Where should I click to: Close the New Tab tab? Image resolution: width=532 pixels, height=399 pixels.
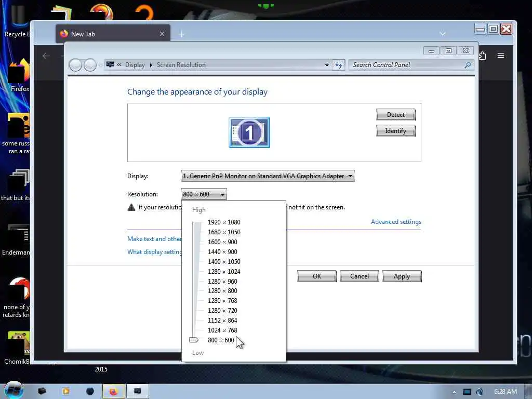coord(162,34)
